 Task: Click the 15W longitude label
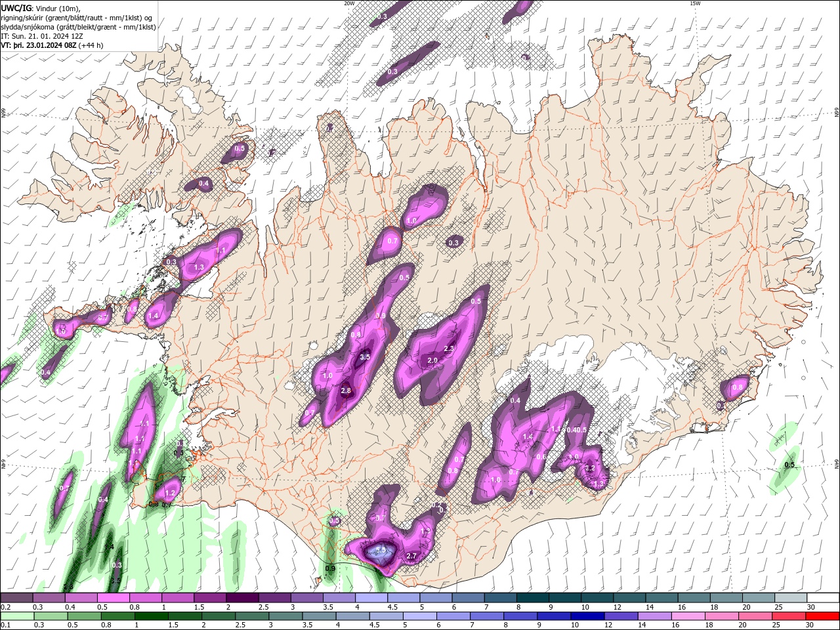(x=695, y=3)
